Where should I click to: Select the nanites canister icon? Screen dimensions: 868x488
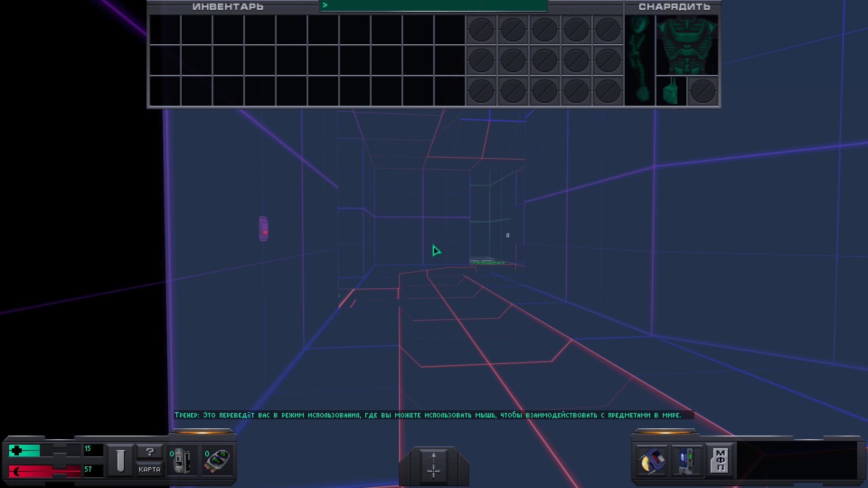tap(182, 460)
